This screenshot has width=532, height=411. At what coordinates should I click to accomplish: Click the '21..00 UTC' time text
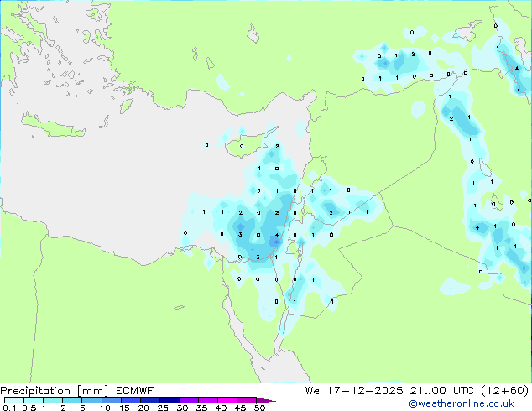(441, 391)
